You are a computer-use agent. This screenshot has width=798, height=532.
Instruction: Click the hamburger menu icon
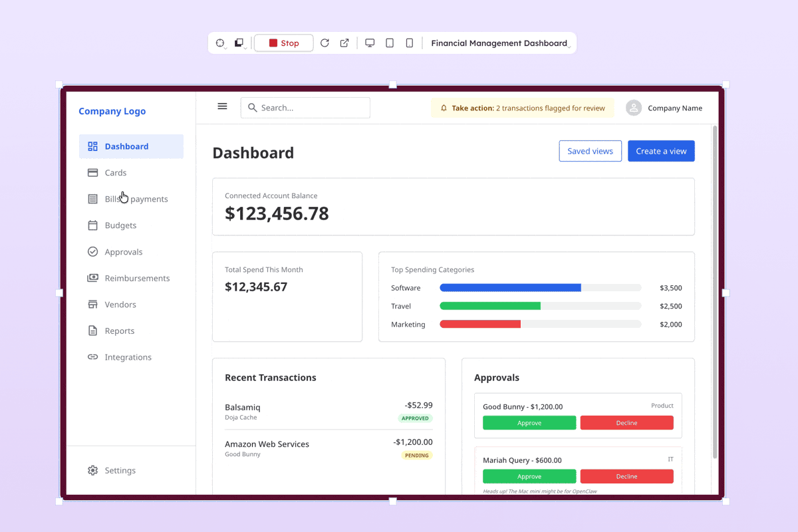coord(222,106)
